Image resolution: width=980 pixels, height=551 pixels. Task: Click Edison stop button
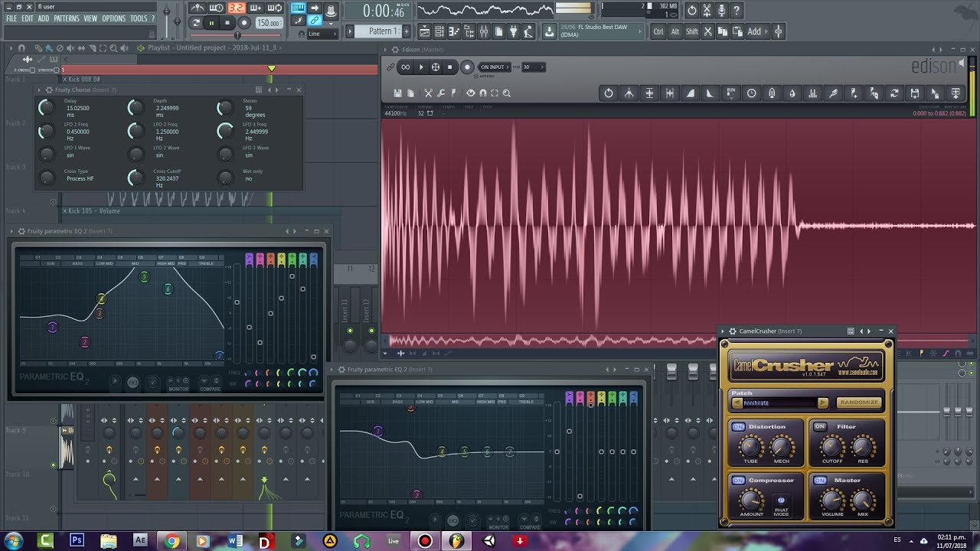(450, 67)
